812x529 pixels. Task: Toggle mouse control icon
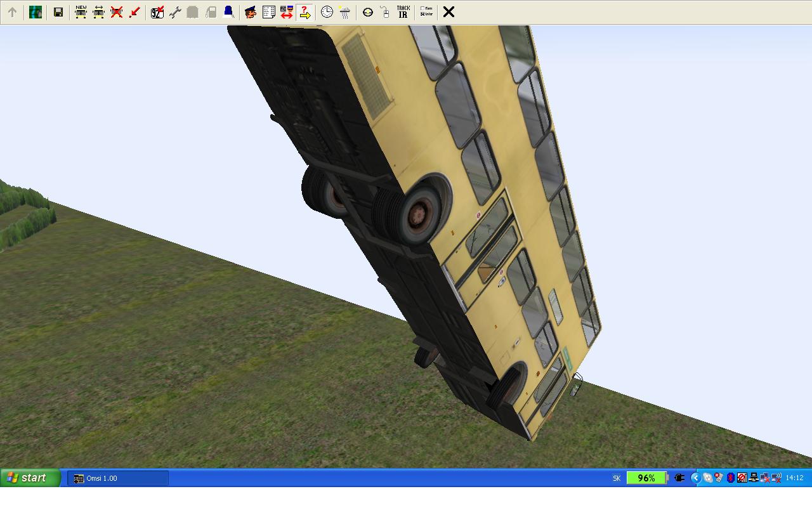pyautogui.click(x=385, y=12)
